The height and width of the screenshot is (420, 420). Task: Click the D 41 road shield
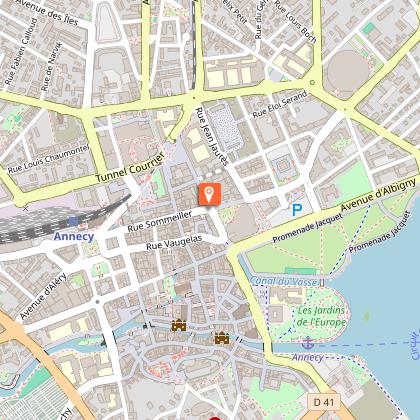324,402
